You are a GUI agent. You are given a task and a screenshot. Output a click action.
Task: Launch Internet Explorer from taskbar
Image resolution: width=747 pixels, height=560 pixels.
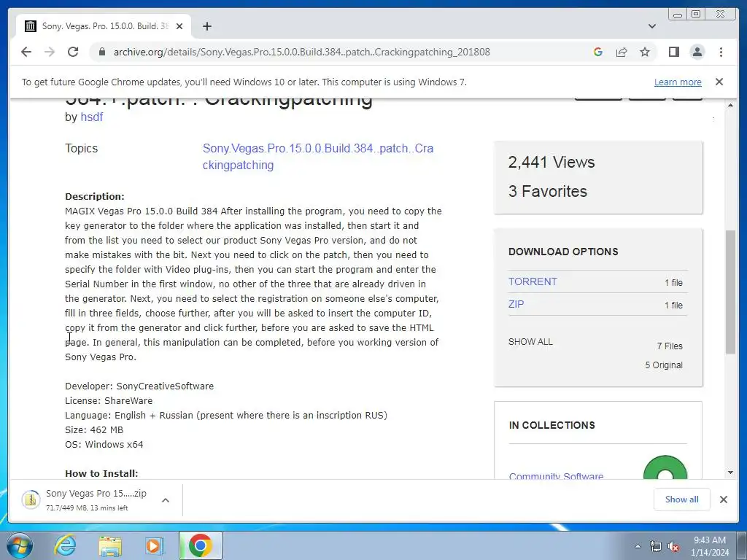pyautogui.click(x=65, y=545)
